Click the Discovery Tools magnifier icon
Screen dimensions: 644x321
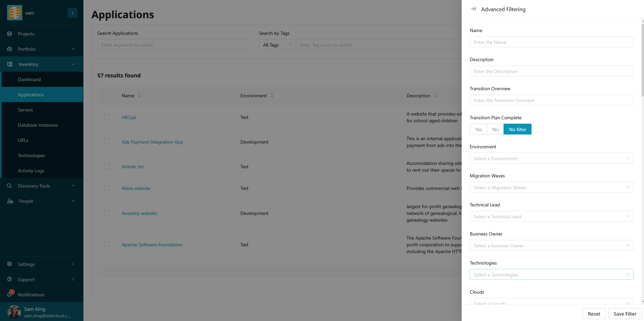pos(9,186)
